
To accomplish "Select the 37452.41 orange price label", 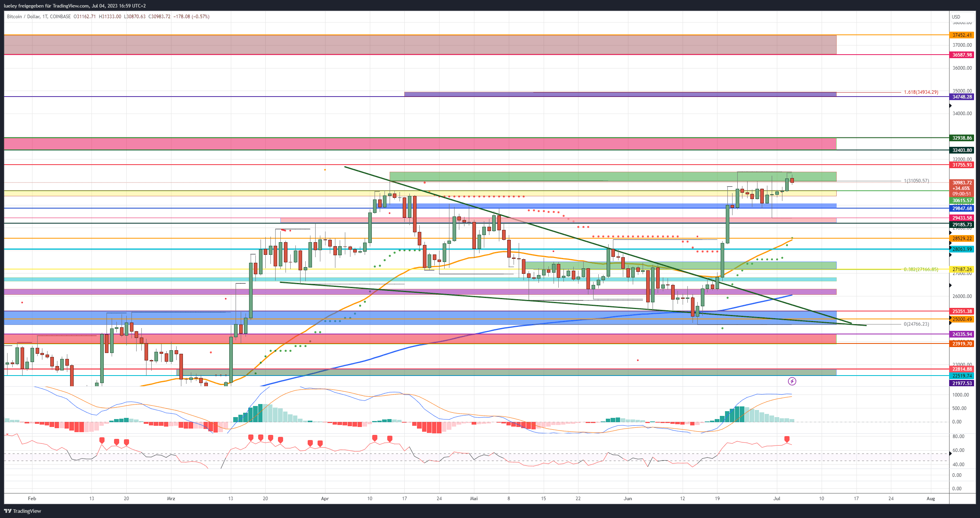I will pos(962,35).
